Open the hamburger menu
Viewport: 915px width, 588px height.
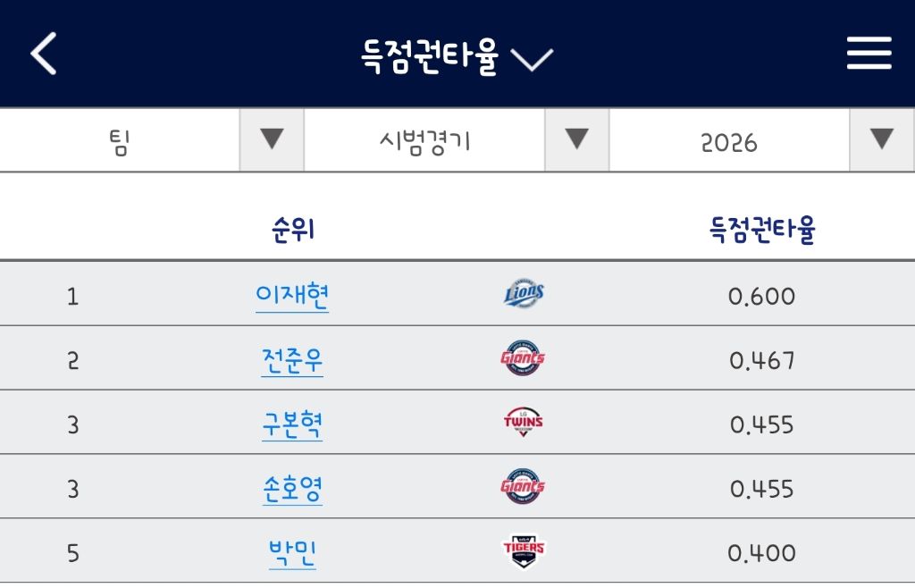click(869, 53)
